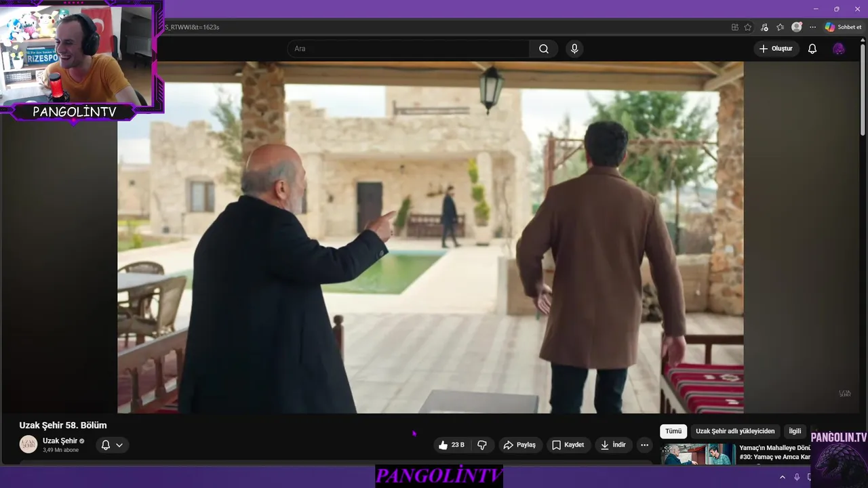Open YouTube notifications bell in header

pyautogui.click(x=812, y=49)
